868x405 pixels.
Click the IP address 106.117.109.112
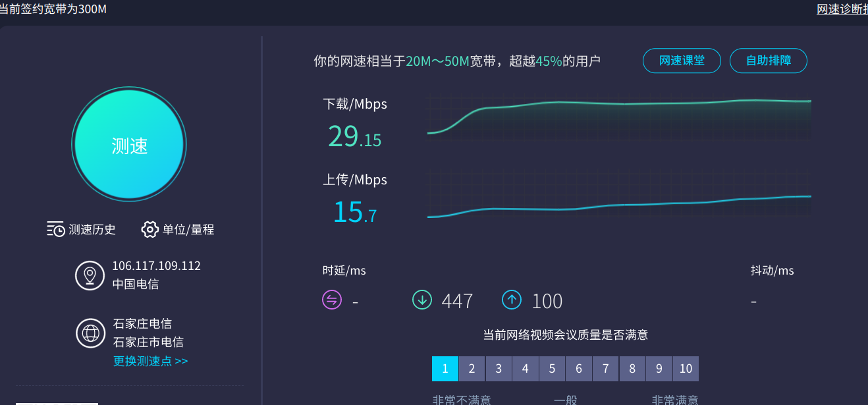tap(156, 266)
